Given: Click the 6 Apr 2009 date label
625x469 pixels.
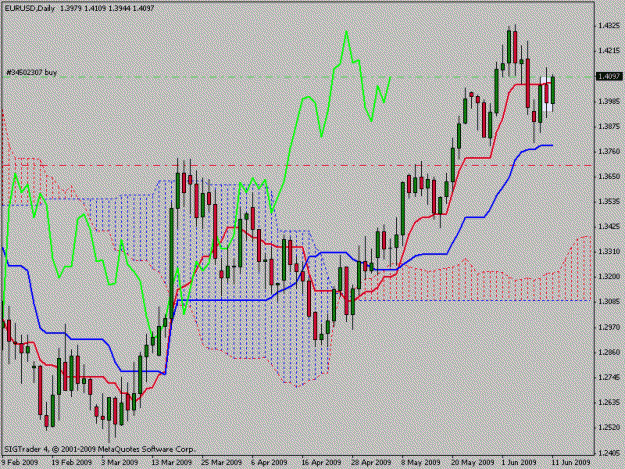Looking at the screenshot, I should (269, 462).
